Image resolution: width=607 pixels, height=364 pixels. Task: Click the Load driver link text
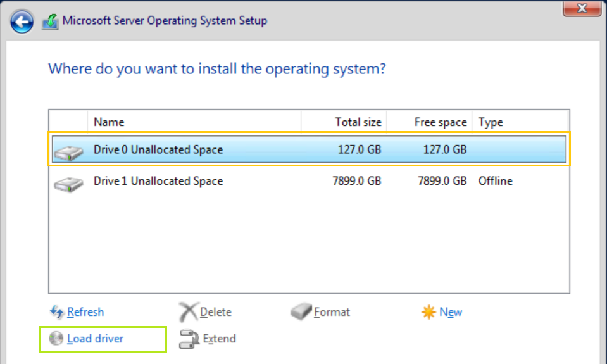pos(95,339)
